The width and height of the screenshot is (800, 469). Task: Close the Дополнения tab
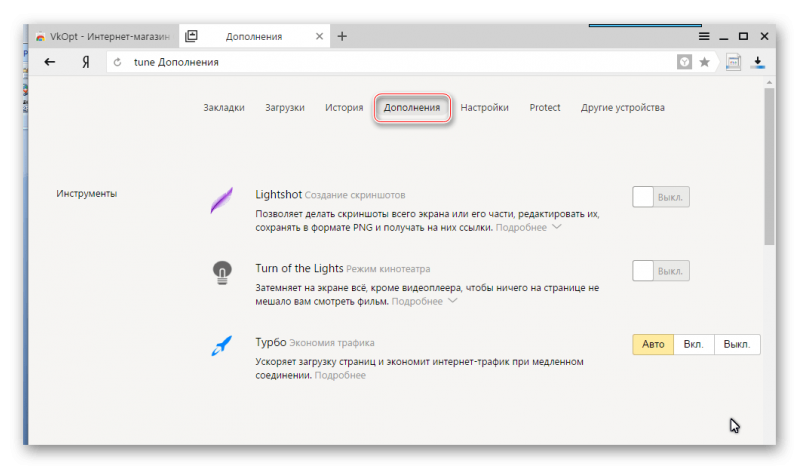tap(319, 36)
